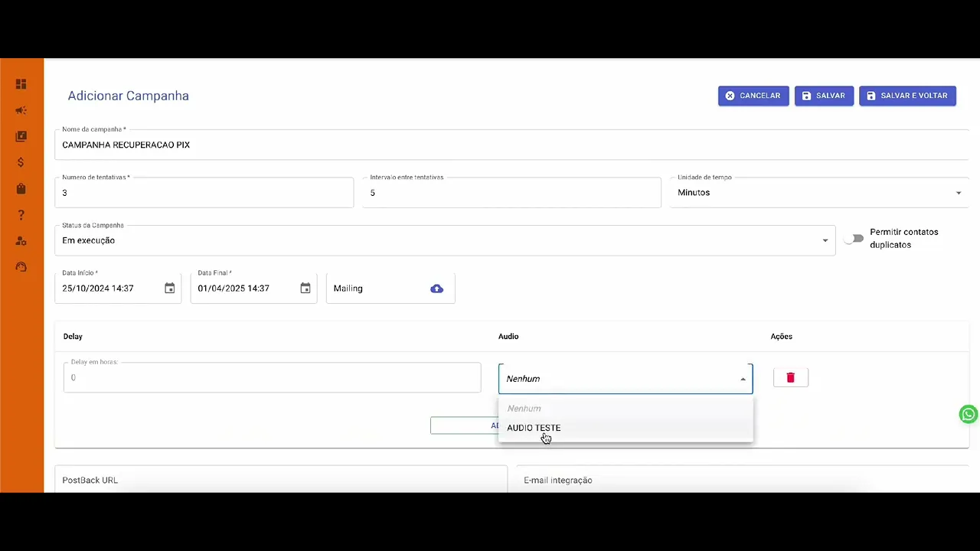The image size is (980, 551).
Task: Open the Unidade de tempo dropdown
Action: [x=819, y=193]
